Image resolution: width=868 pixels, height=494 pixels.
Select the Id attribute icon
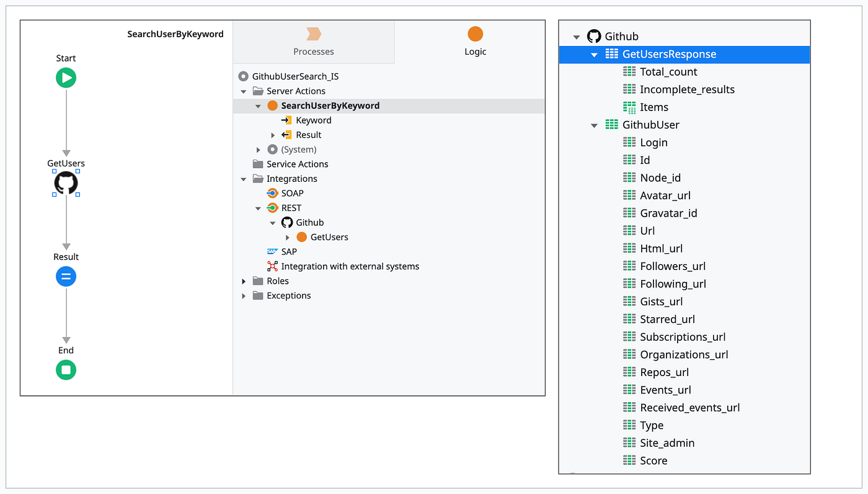pyautogui.click(x=629, y=160)
